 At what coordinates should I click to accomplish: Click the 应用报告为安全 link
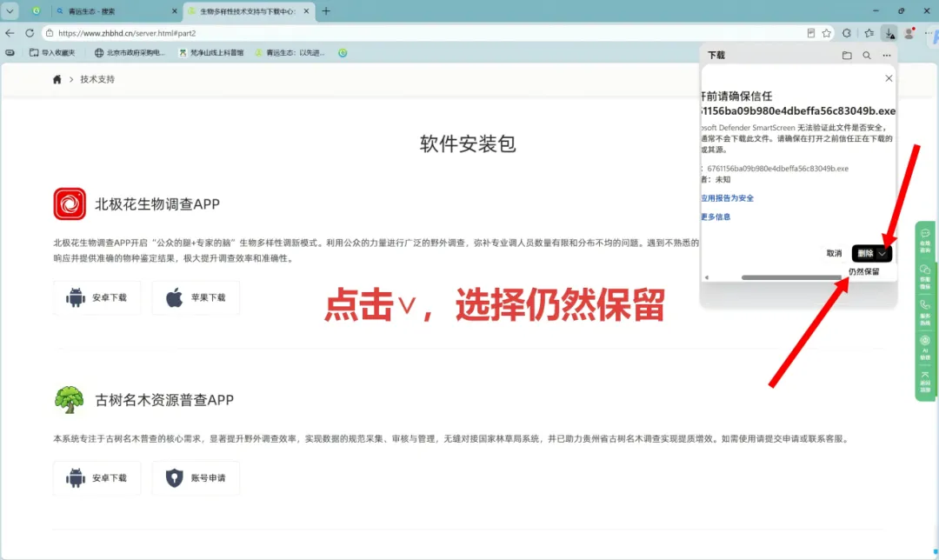[x=727, y=198]
